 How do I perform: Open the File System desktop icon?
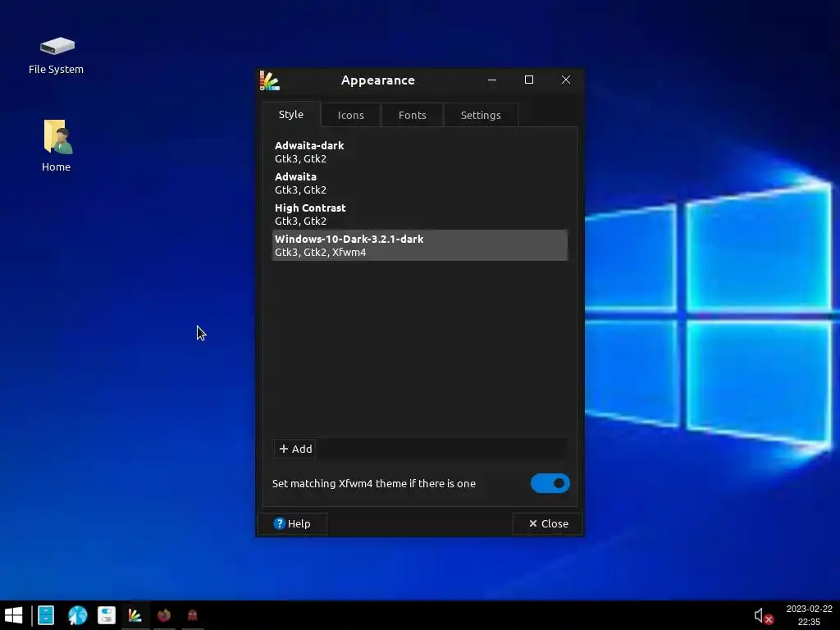57,55
